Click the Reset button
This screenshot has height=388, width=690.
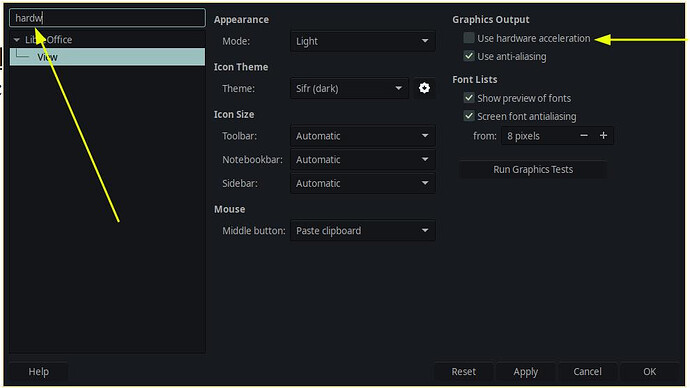463,372
